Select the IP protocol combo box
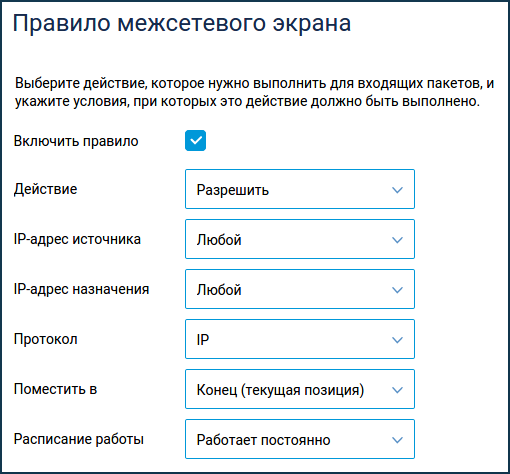The image size is (510, 474). [x=300, y=339]
